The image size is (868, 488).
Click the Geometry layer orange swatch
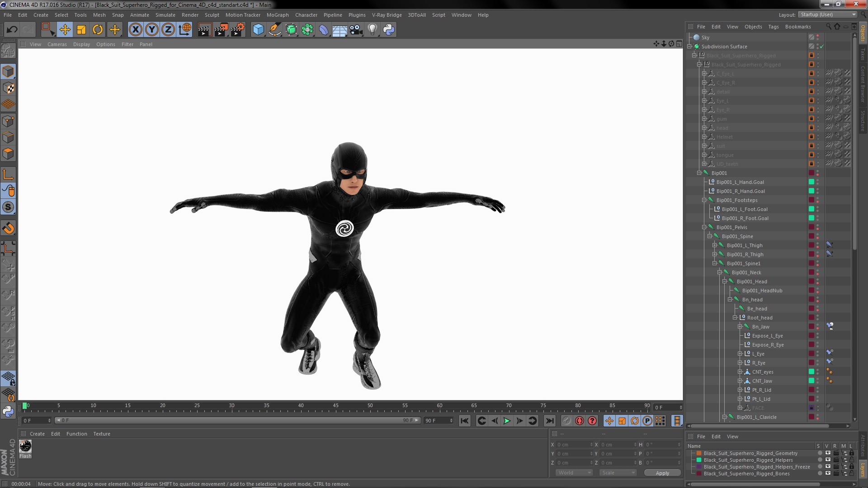point(699,453)
